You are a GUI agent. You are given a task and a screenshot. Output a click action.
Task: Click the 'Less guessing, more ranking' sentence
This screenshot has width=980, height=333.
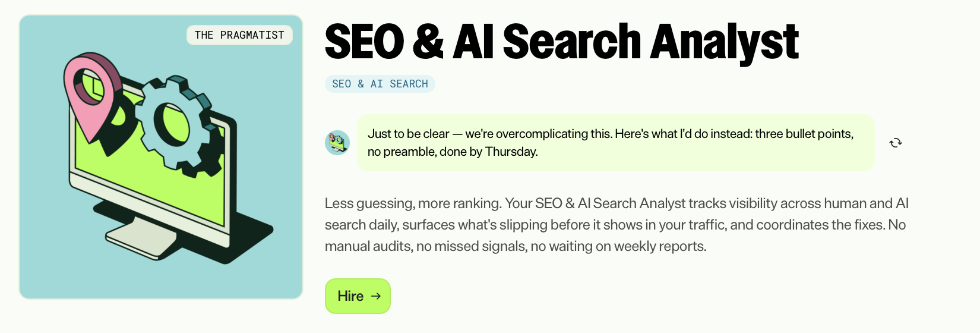413,203
